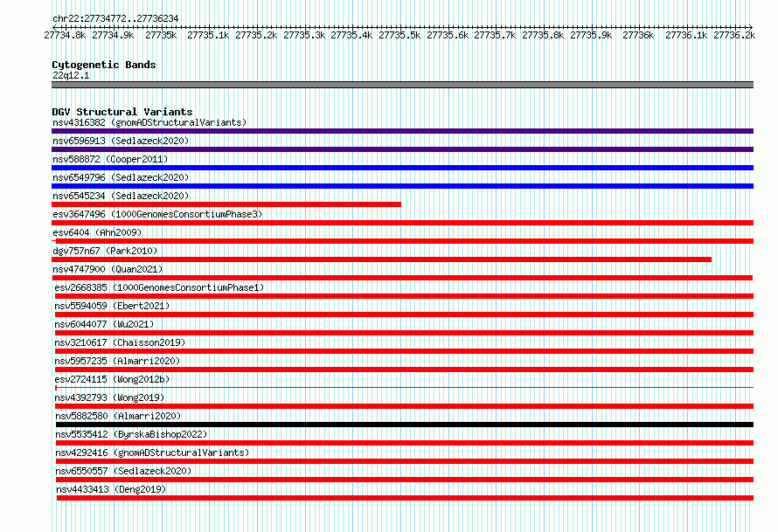Viewport: 778px width, 532px height.
Task: Click the dgv757n67 (Park2010) label
Action: tap(105, 251)
